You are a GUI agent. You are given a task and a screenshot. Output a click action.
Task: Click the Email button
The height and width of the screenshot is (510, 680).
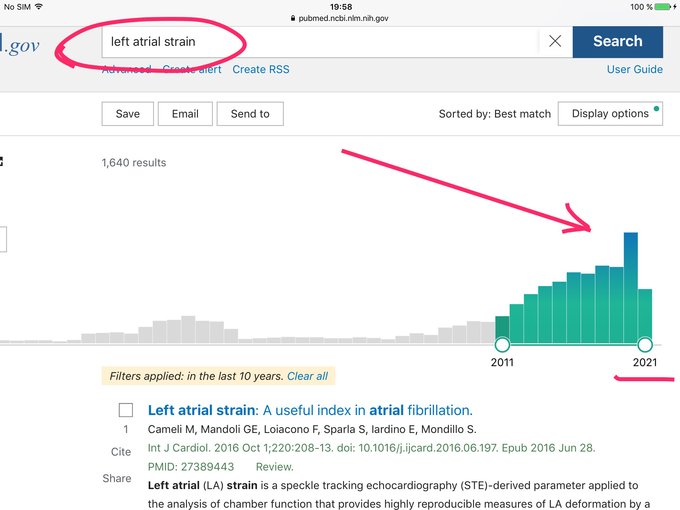coord(185,114)
